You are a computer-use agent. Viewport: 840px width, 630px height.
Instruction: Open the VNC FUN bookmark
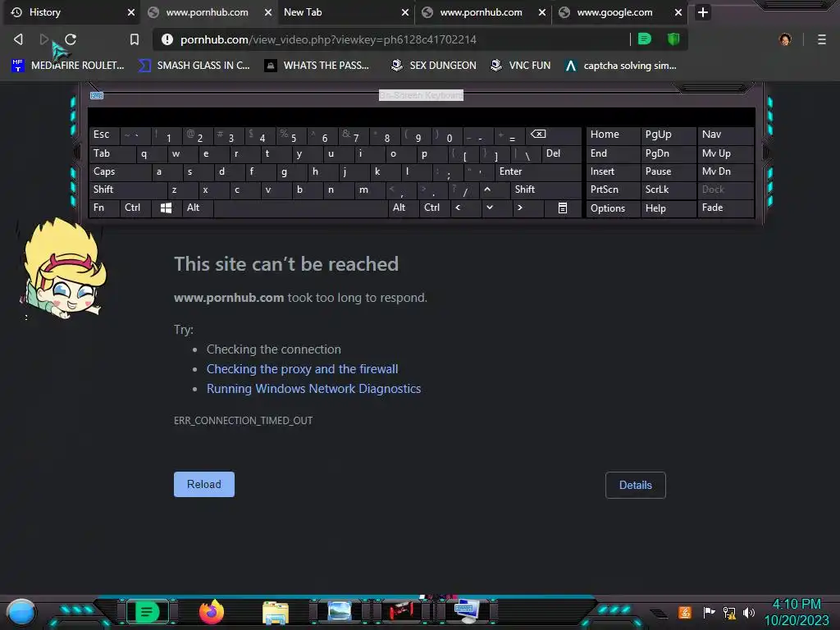[521, 66]
